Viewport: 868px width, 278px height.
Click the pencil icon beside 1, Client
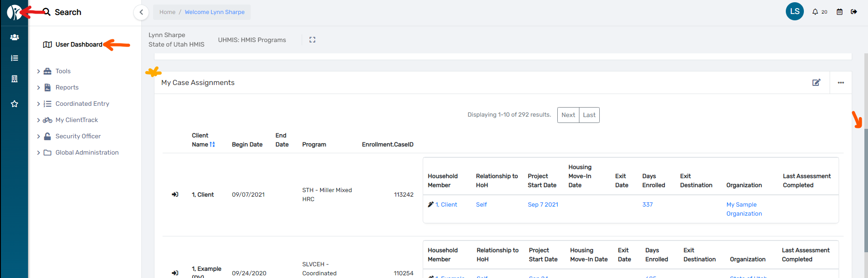click(431, 204)
